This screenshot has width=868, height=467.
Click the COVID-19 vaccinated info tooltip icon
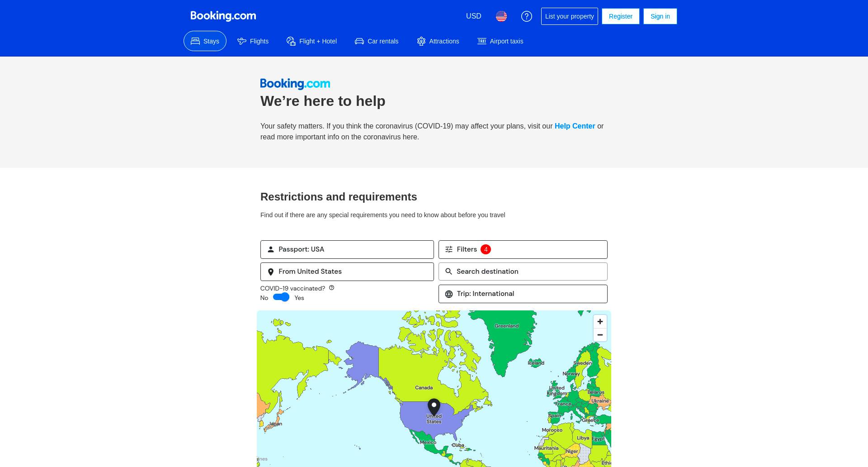(331, 288)
